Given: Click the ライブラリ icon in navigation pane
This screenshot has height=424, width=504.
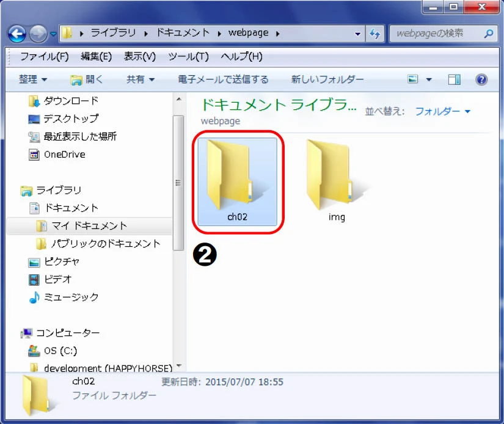Looking at the screenshot, I should [x=26, y=191].
